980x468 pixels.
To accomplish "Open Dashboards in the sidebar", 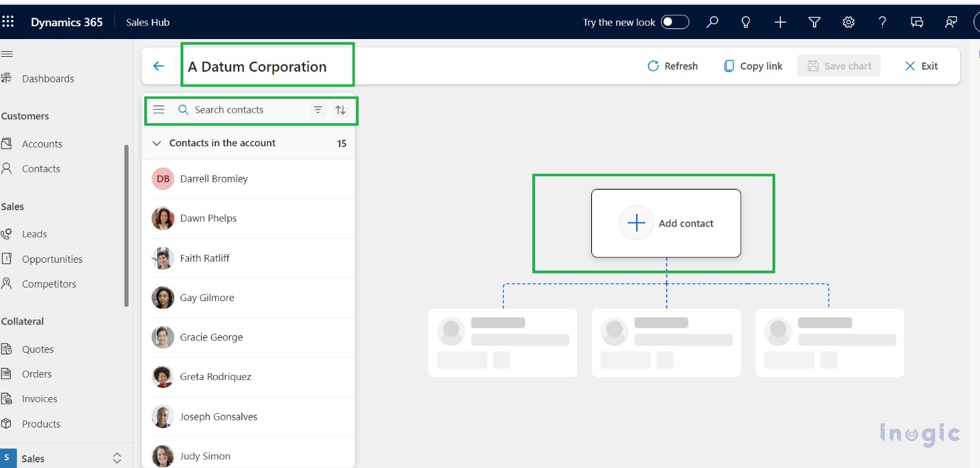I will pos(48,79).
